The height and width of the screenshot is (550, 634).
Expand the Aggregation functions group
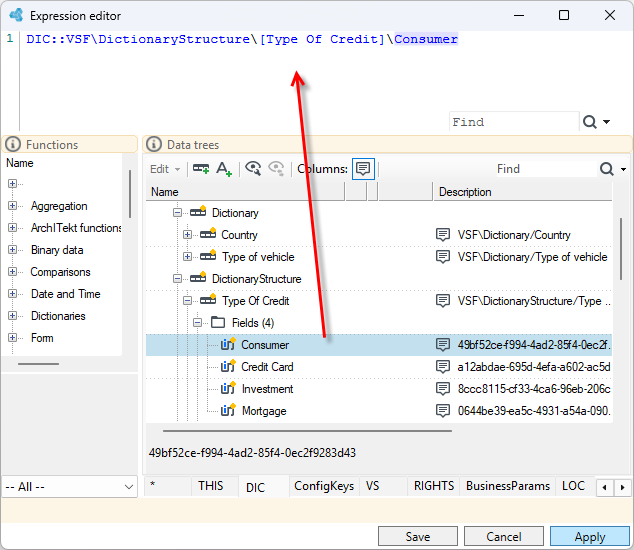pyautogui.click(x=12, y=205)
